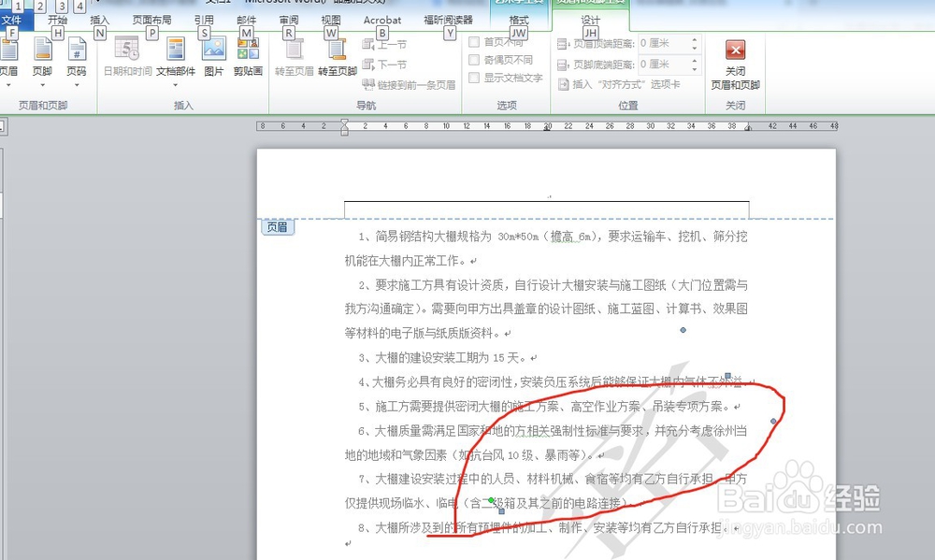
Task: Switch to the 视图 (View) tab
Action: tap(330, 20)
